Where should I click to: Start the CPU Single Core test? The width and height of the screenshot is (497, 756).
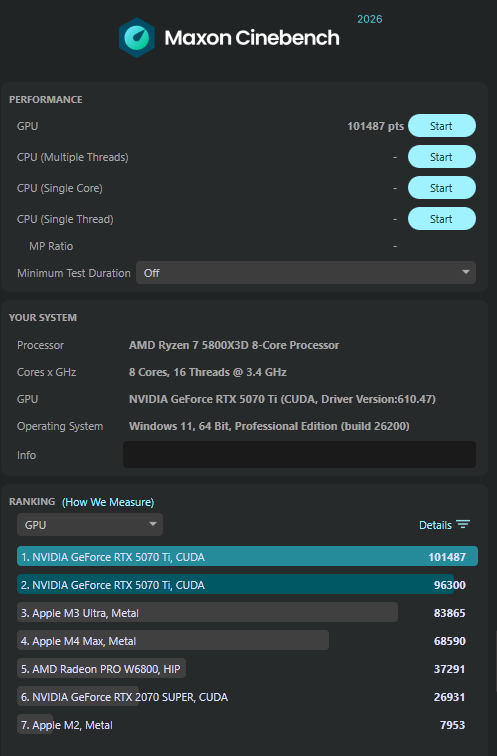[x=442, y=188]
